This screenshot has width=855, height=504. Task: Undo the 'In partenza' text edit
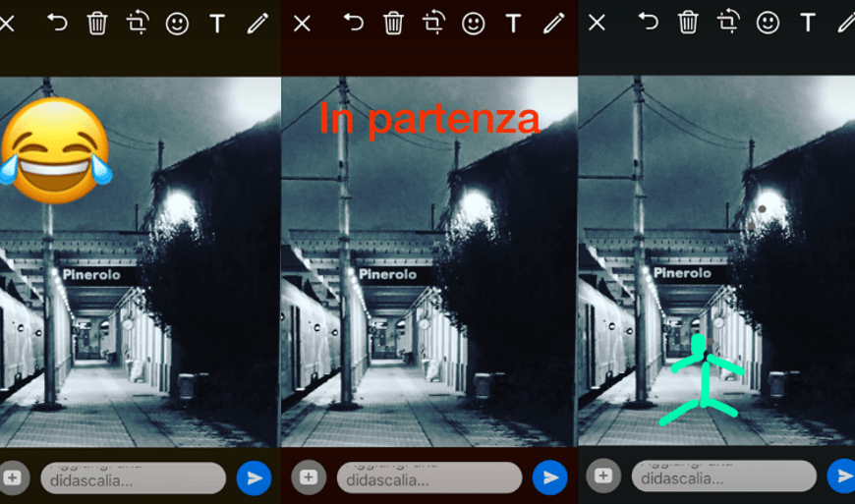(354, 24)
